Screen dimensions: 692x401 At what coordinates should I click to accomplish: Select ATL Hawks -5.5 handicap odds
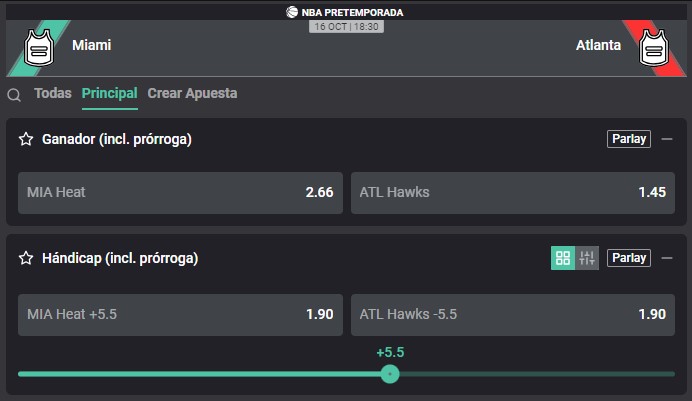tap(513, 315)
